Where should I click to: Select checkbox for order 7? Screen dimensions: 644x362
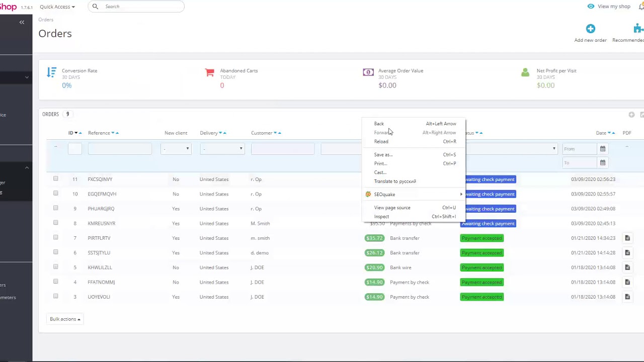point(56,237)
